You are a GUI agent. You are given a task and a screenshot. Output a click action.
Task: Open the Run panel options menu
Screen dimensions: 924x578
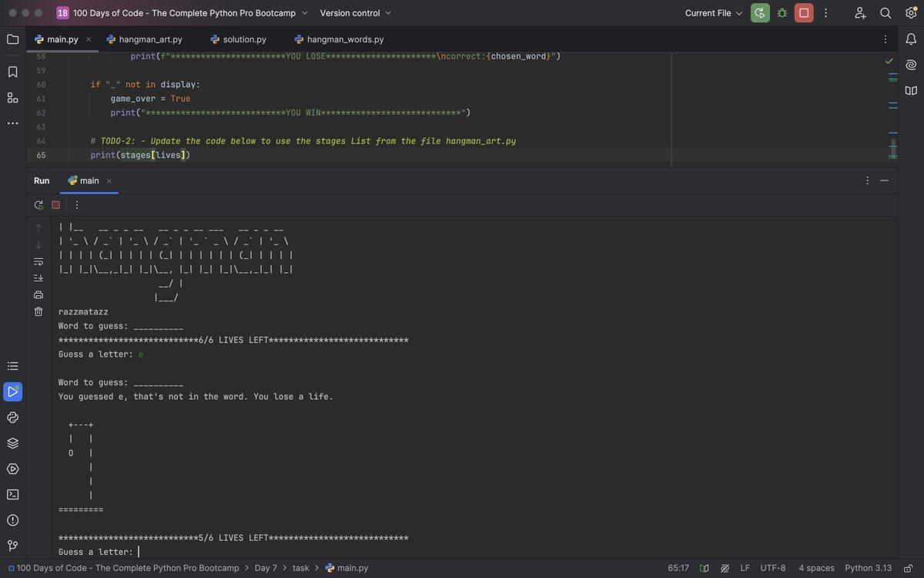(867, 180)
